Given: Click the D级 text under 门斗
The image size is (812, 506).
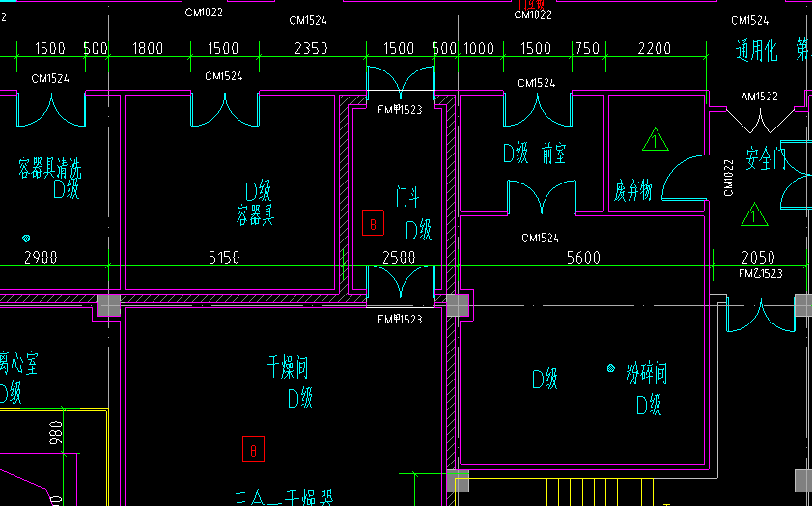Looking at the screenshot, I should 418,231.
